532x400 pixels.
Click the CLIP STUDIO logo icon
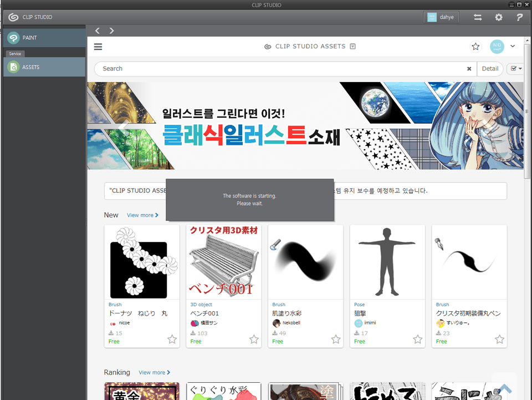(13, 17)
